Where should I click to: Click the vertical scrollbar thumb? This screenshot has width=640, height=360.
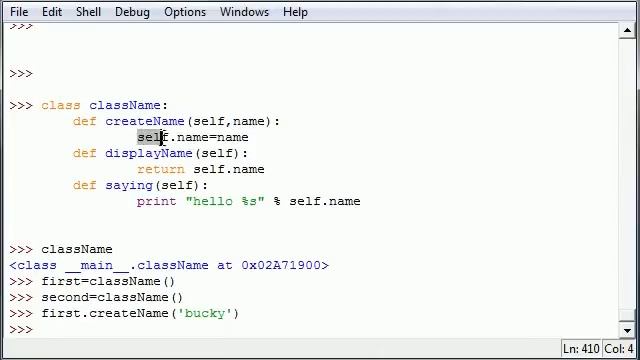pyautogui.click(x=627, y=315)
